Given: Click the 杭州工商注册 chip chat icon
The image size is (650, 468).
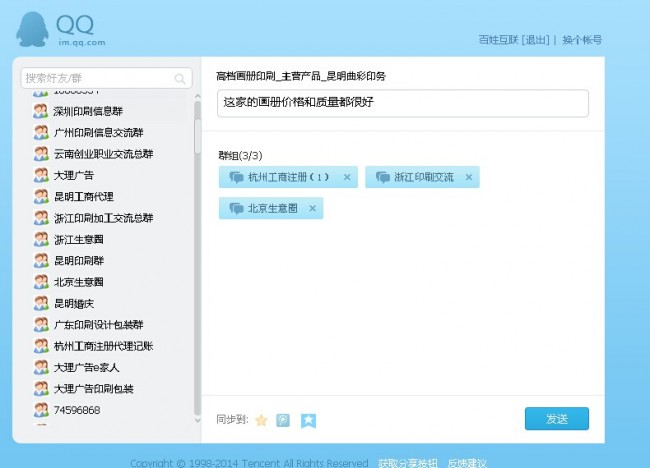Looking at the screenshot, I should click(236, 177).
